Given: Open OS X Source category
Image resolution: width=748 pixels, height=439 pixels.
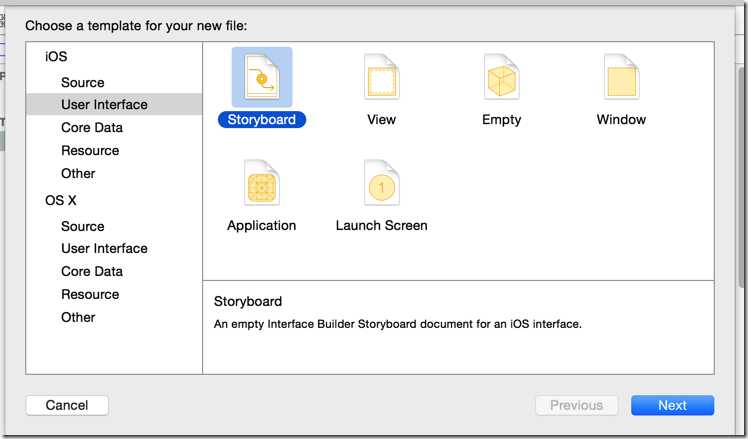Looking at the screenshot, I should click(83, 226).
